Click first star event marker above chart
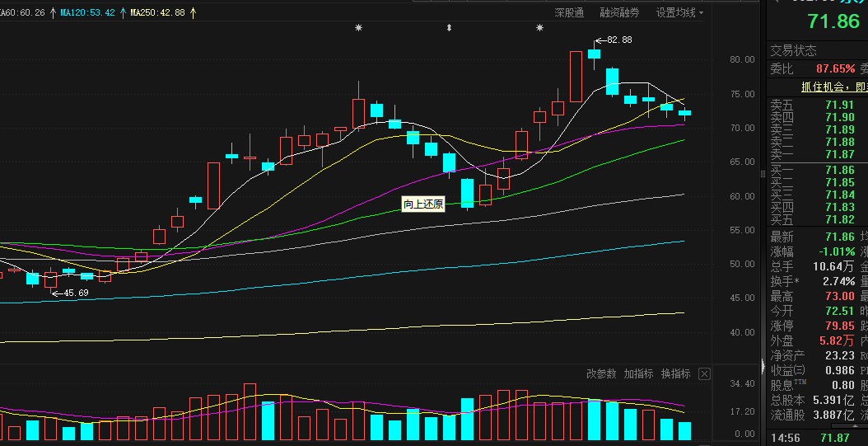The width and height of the screenshot is (868, 446). tap(359, 28)
